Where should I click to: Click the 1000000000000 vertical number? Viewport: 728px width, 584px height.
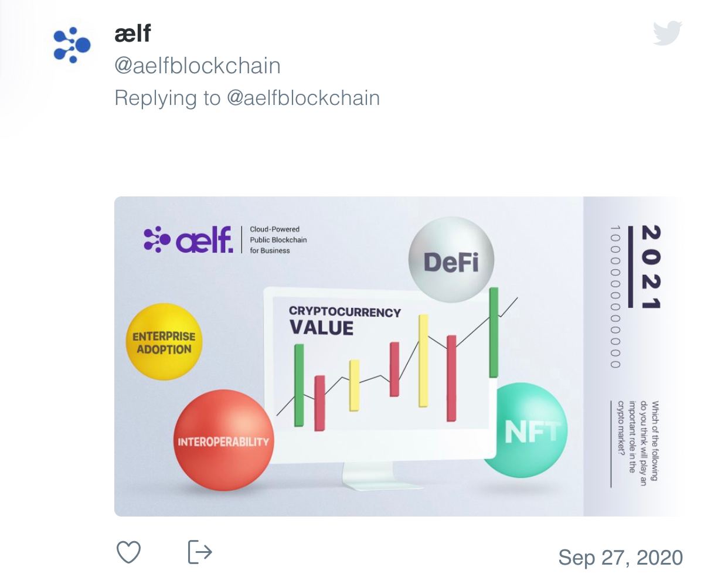[615, 296]
